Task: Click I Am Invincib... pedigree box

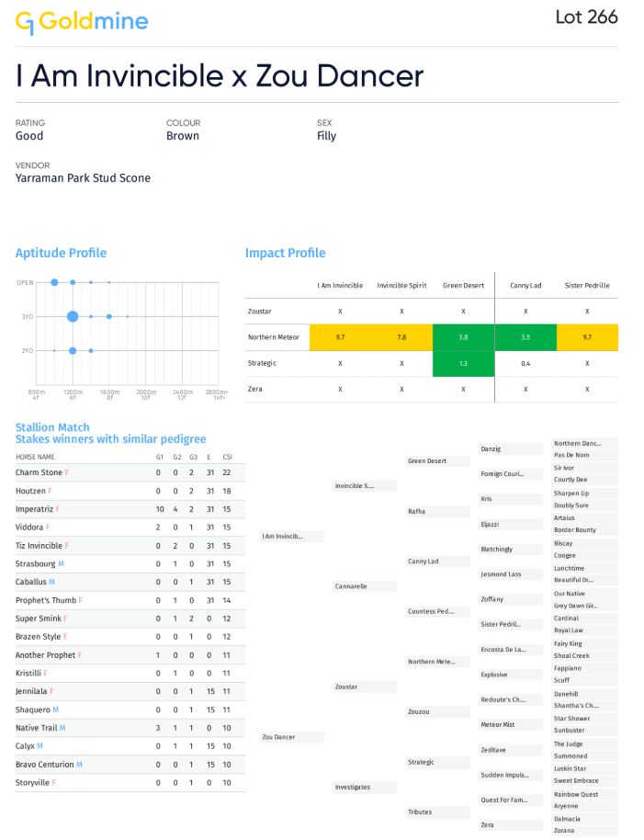Action: [x=292, y=536]
